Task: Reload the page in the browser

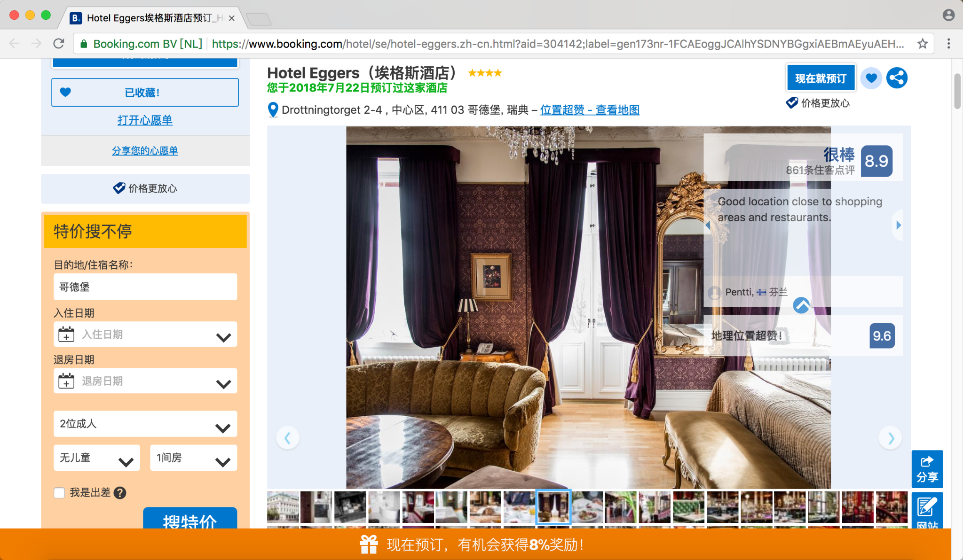Action: (x=59, y=44)
